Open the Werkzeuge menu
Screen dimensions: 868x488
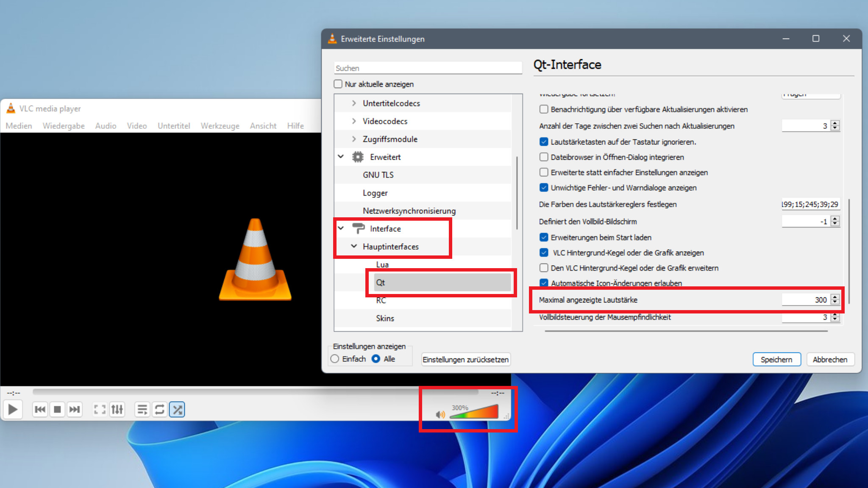click(220, 126)
